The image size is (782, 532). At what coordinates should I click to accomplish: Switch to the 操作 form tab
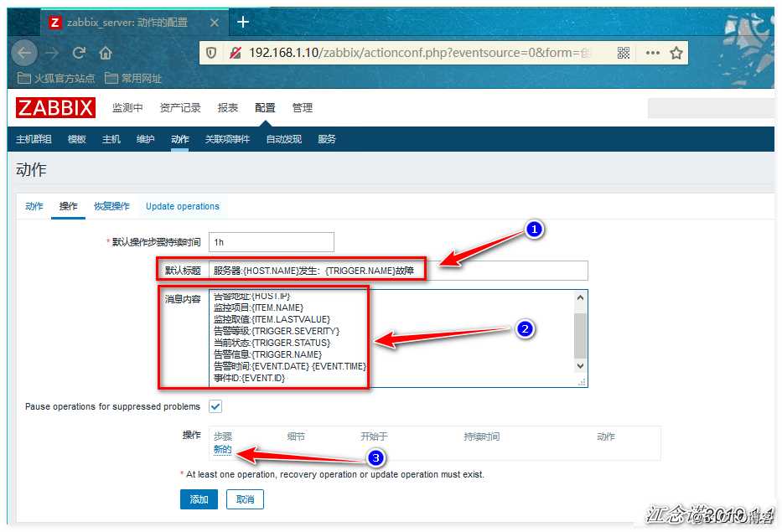(69, 206)
